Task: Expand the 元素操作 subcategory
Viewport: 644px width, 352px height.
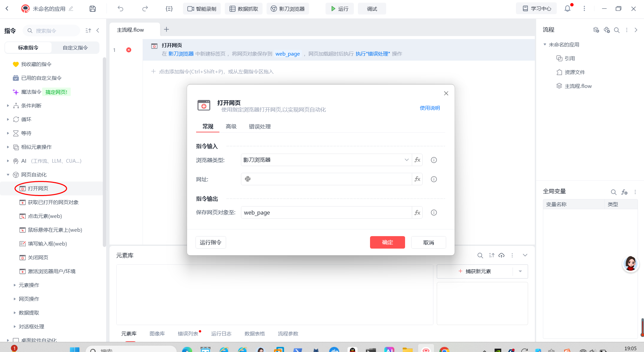Action: 14,285
